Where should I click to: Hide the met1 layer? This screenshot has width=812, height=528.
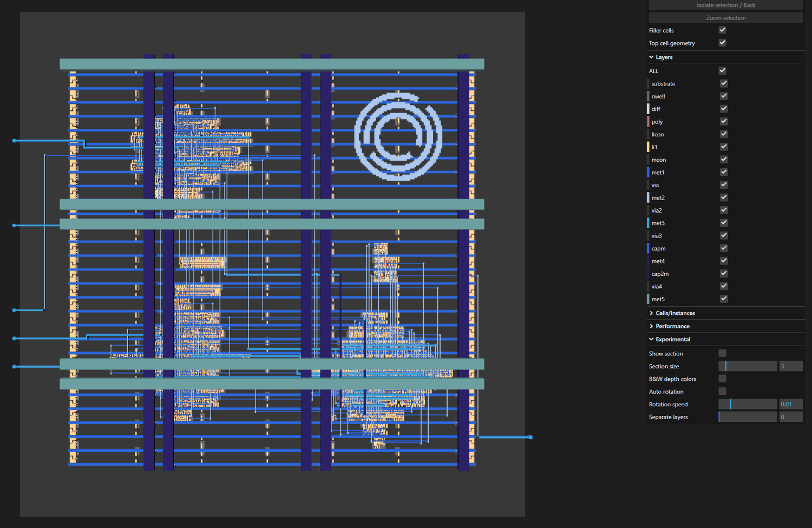724,172
